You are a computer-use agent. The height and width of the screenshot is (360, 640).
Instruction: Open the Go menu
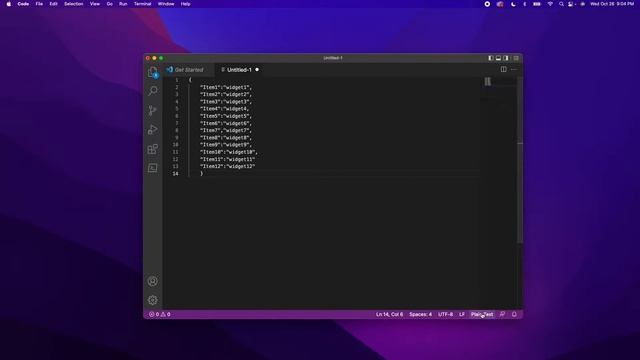click(x=109, y=4)
